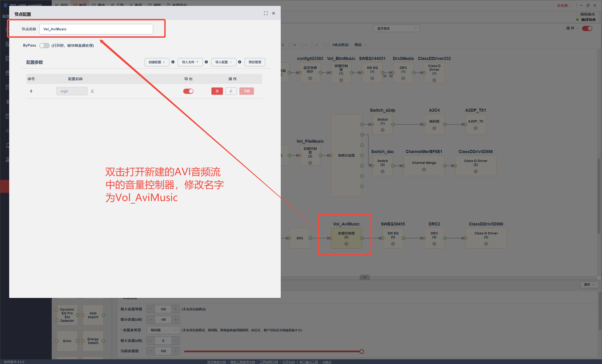Click the 当前音量值 slider handle
602x364 pixels.
362,351
